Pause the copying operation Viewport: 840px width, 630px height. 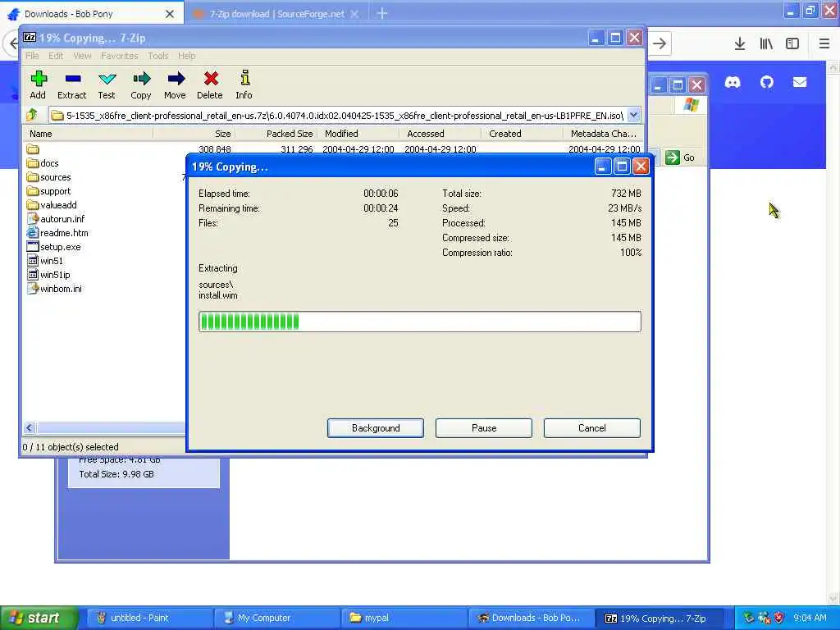click(x=484, y=428)
